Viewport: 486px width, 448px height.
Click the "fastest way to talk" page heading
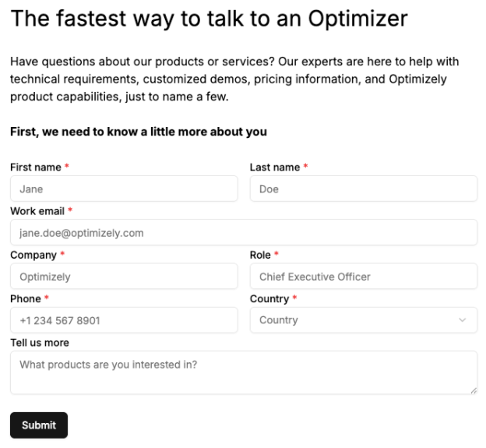coord(209,19)
